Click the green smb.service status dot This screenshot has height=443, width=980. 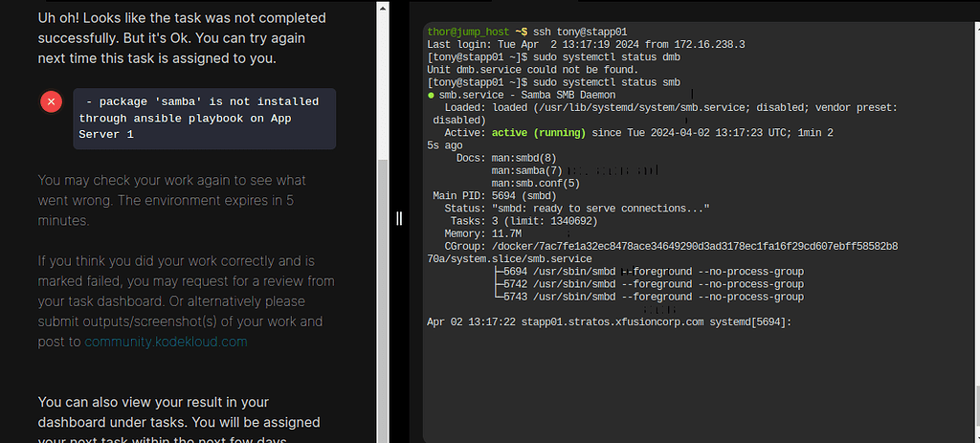[x=432, y=96]
